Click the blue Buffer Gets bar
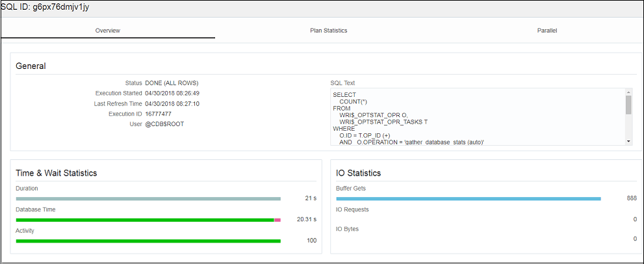 468,198
